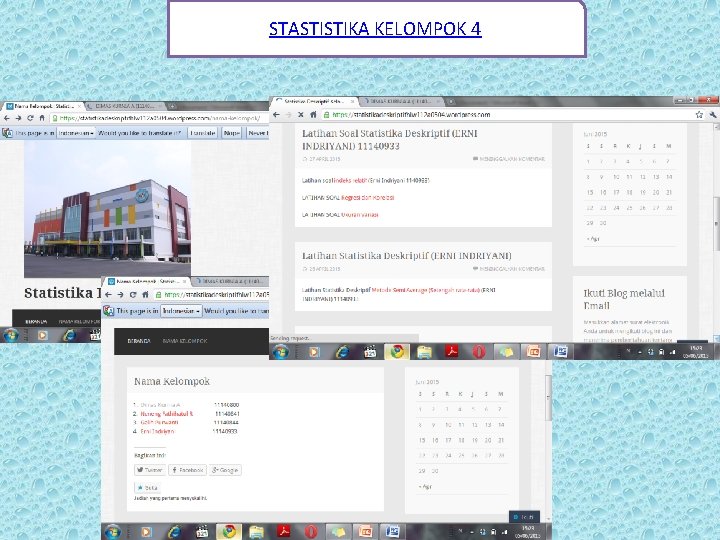Open Latihan Statistika Deskriptif (ERNI INDRIYANI) title
720x540 pixels.
point(407,256)
